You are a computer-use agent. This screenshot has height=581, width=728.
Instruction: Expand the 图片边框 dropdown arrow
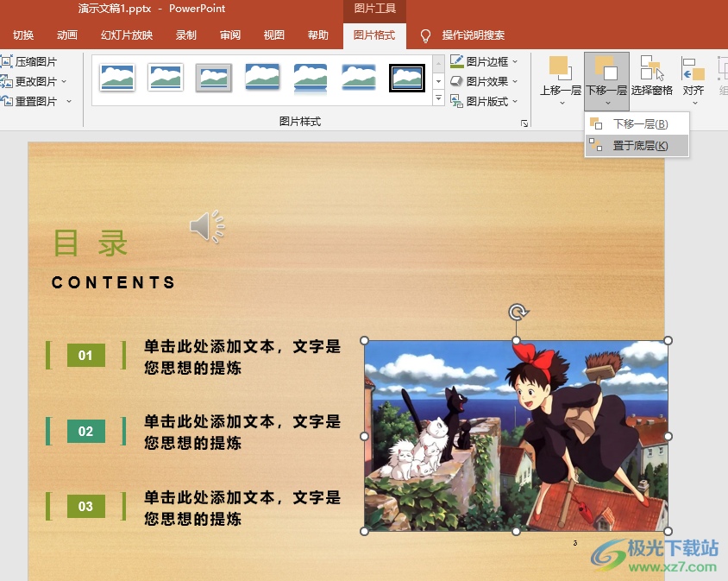(x=515, y=61)
